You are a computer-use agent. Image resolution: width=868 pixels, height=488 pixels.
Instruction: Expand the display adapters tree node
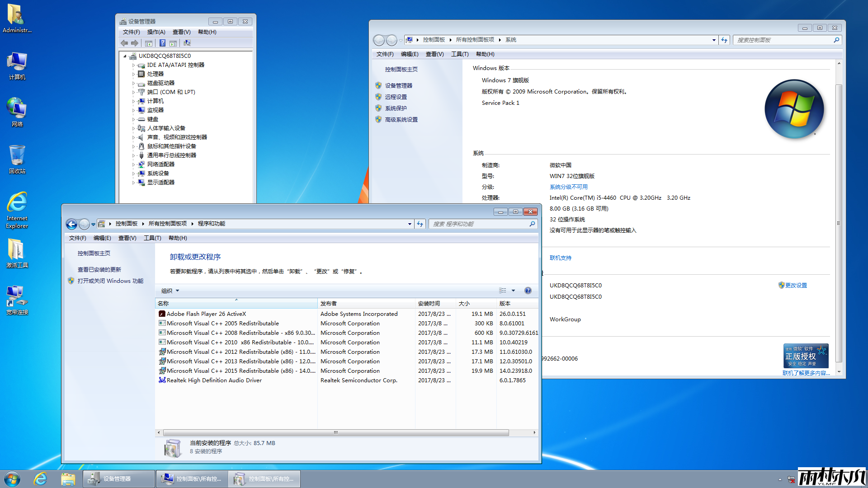[x=133, y=183]
